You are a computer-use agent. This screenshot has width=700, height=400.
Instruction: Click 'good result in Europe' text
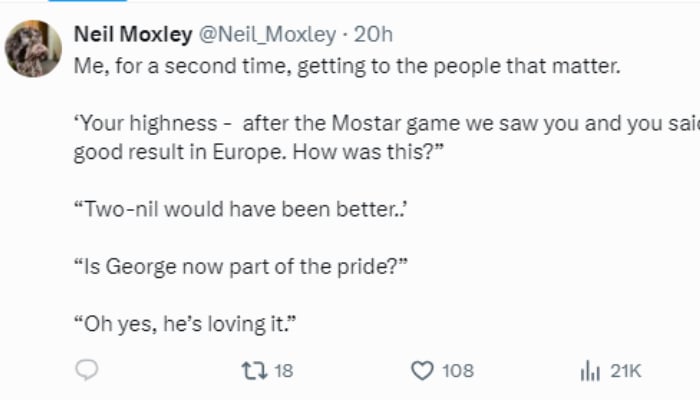click(160, 155)
